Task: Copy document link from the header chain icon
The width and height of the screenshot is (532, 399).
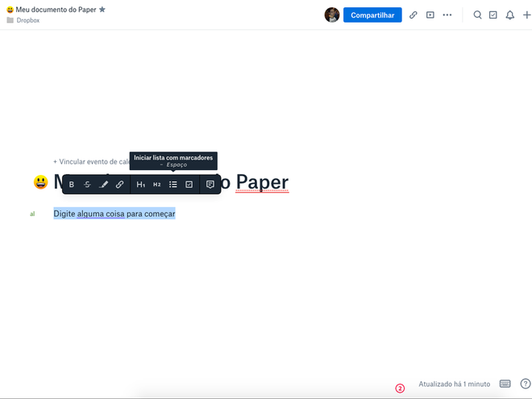Action: (413, 15)
